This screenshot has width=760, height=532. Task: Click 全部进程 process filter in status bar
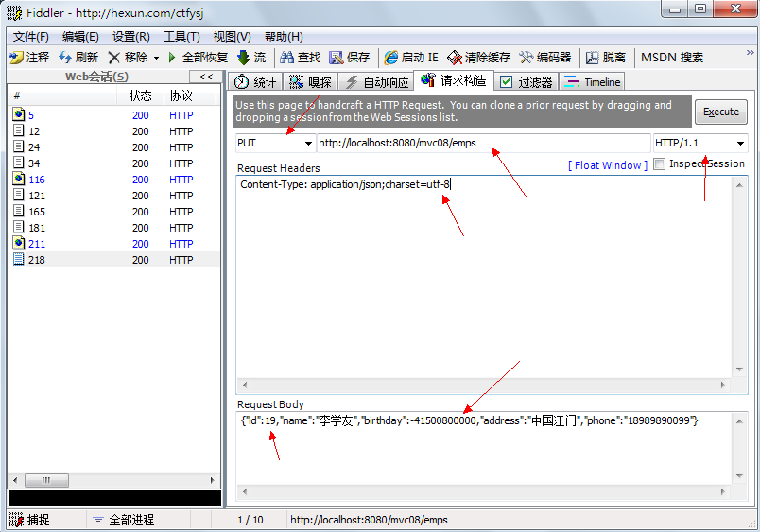tap(124, 520)
